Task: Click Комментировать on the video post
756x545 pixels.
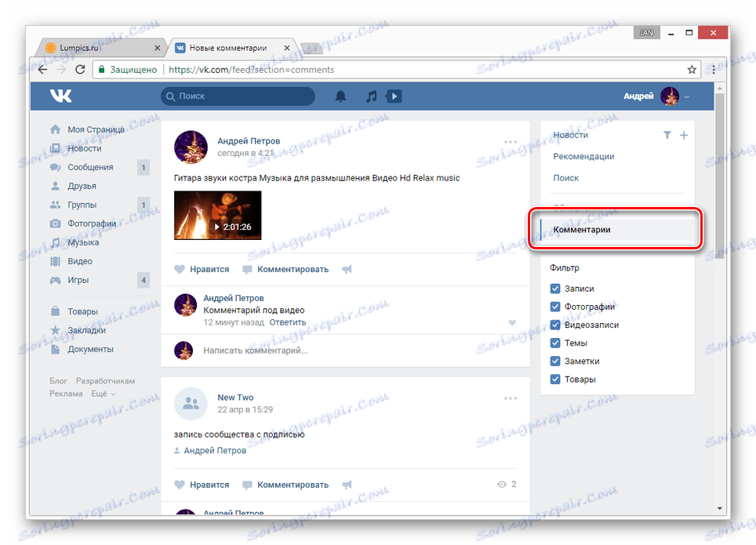Action: tap(285, 269)
